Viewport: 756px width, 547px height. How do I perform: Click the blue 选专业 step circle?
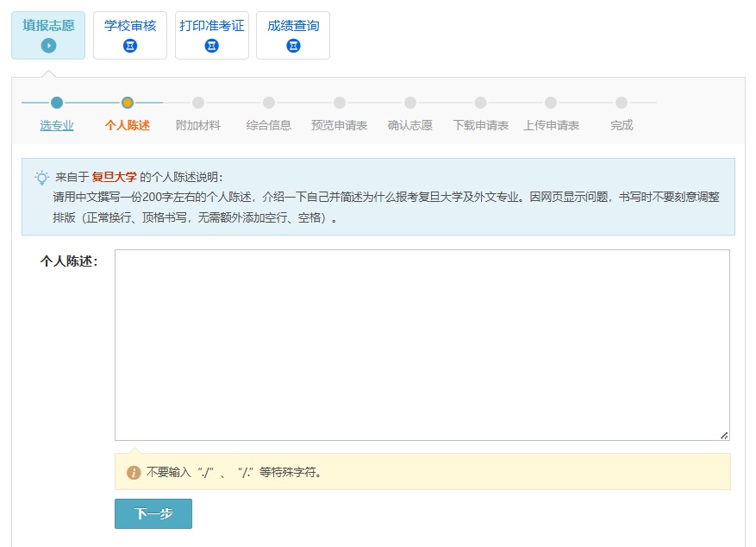tap(57, 103)
